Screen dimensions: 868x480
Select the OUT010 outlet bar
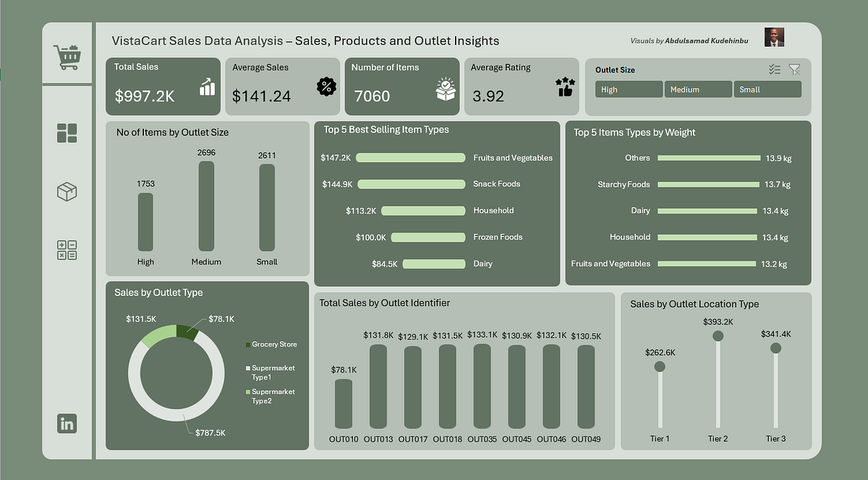point(344,403)
